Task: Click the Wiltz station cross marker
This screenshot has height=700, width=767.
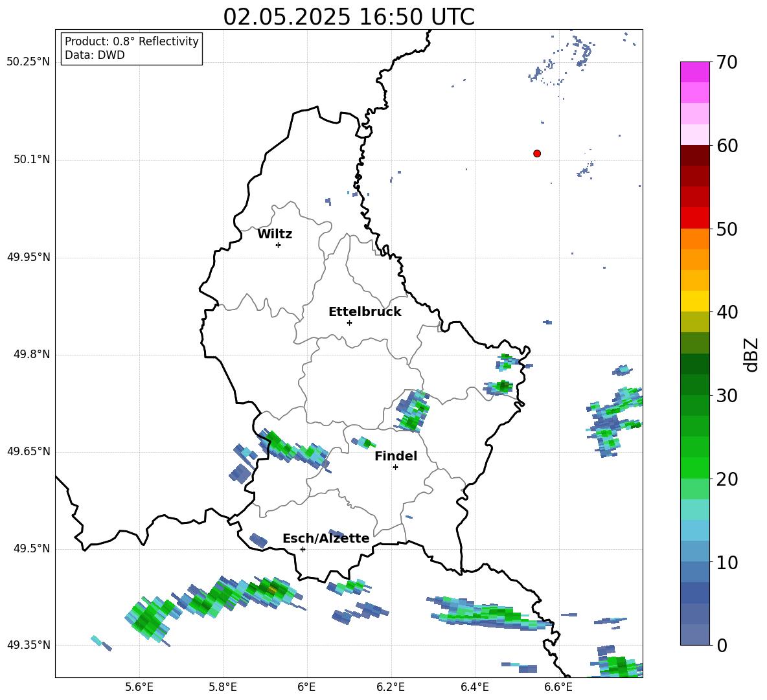Action: [x=278, y=245]
